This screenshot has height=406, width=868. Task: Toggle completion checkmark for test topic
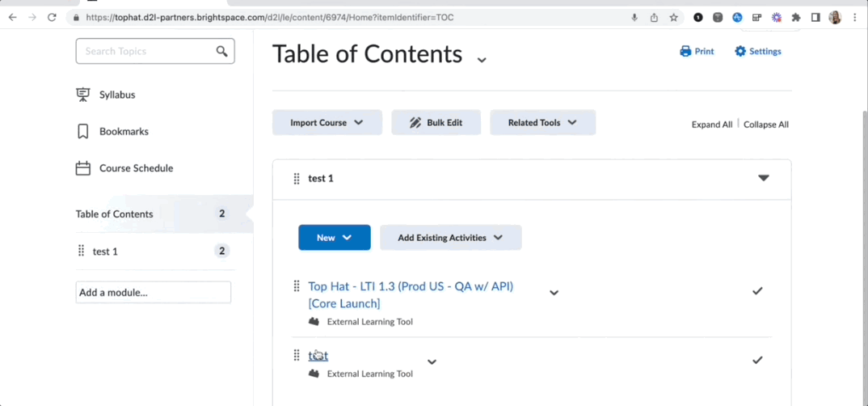coord(757,360)
